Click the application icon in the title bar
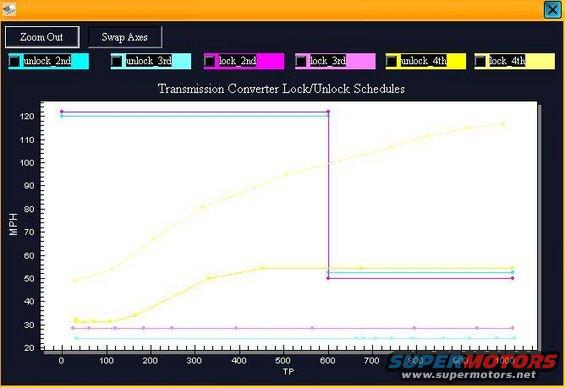This screenshot has height=388, width=565. pos(8,9)
